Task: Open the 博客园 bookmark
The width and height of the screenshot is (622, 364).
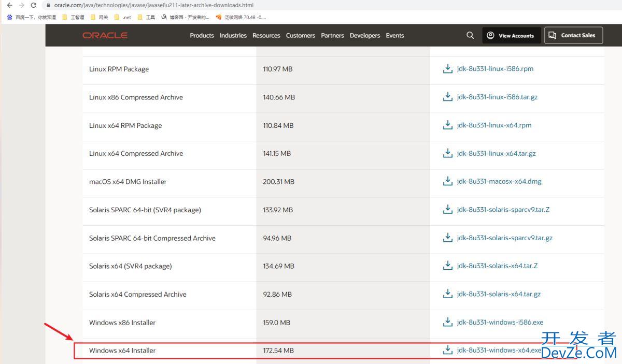Action: coord(186,17)
